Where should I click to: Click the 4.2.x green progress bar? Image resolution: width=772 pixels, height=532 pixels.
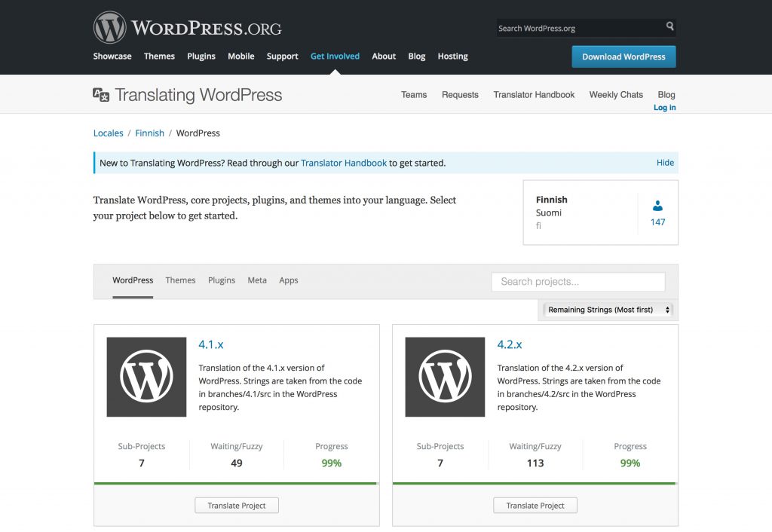(x=534, y=483)
